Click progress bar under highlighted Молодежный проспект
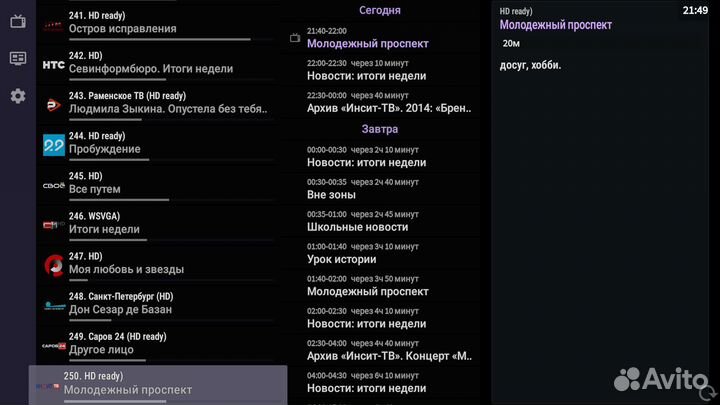 click(172, 401)
